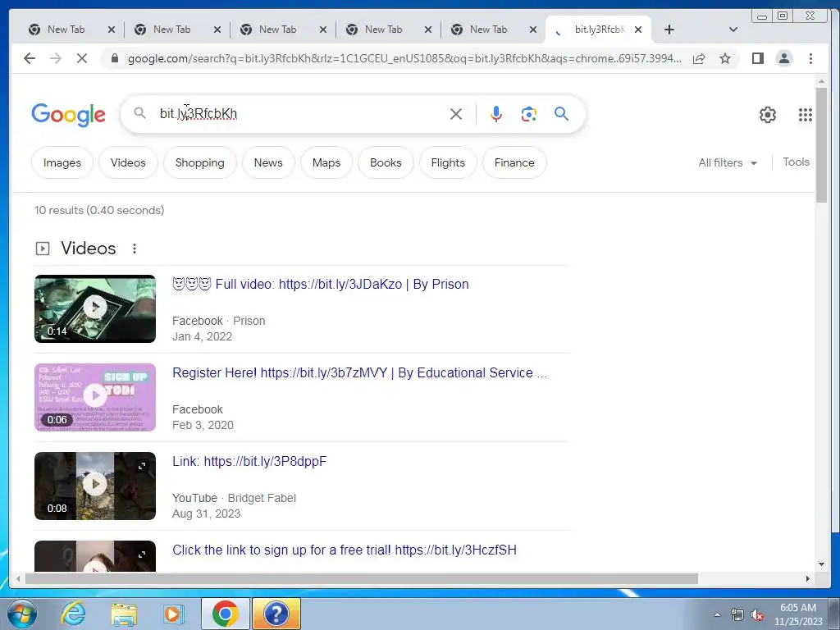Image resolution: width=840 pixels, height=630 pixels.
Task: Close the first New Tab
Action: pos(112,30)
